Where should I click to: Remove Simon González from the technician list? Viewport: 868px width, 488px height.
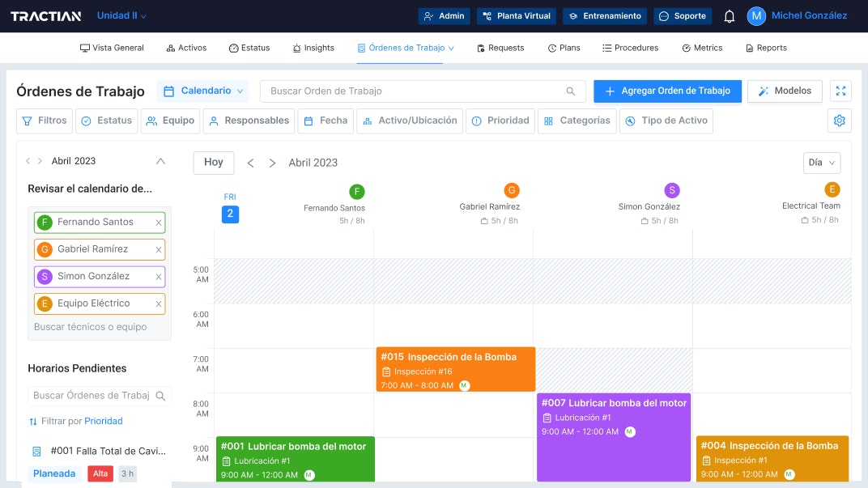pyautogui.click(x=157, y=277)
